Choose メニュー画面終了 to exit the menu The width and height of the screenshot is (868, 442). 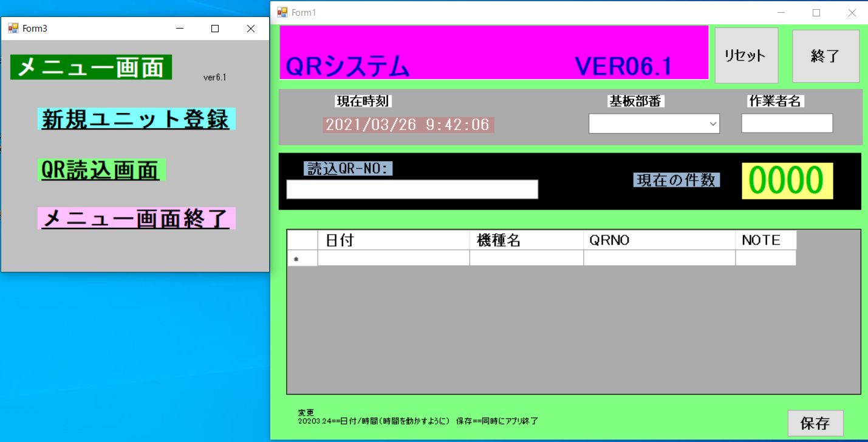136,218
